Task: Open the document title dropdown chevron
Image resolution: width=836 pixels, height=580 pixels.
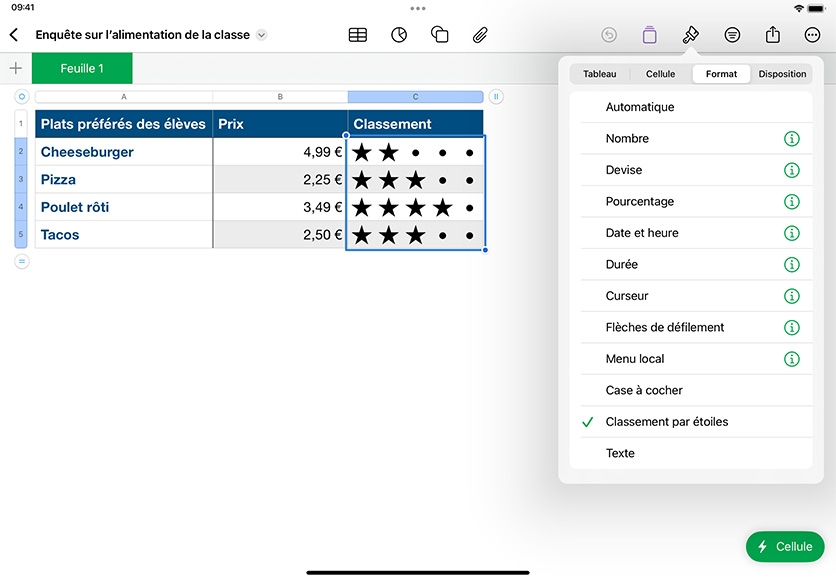Action: [x=261, y=35]
